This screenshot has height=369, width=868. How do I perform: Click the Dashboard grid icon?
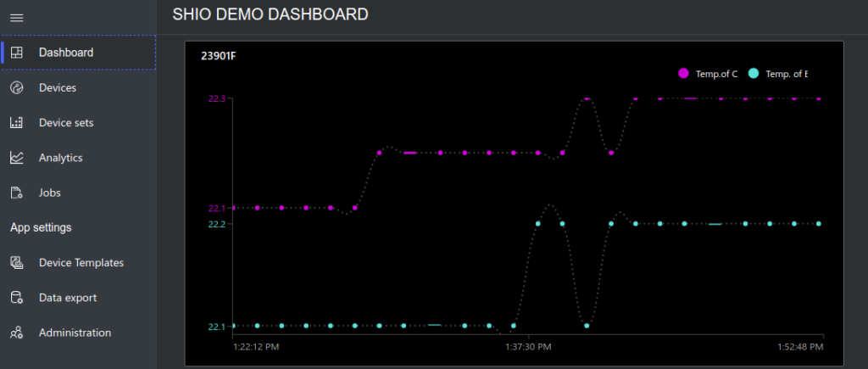click(x=17, y=53)
